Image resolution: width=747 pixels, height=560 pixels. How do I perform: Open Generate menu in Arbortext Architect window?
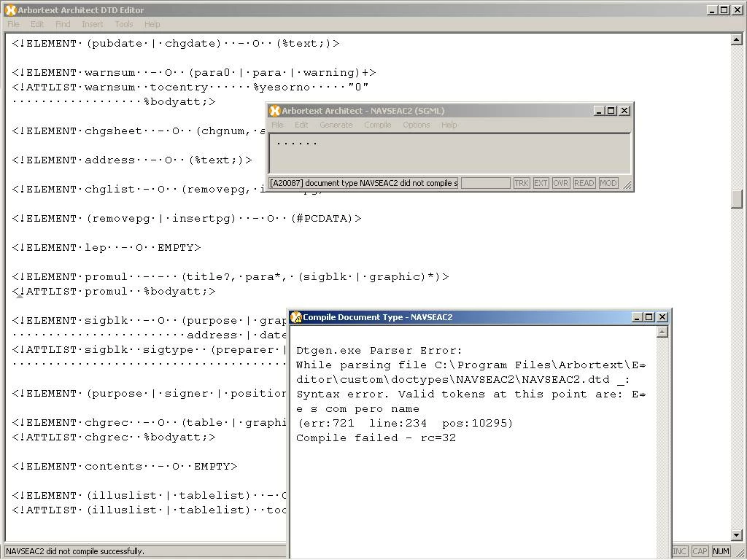point(336,125)
